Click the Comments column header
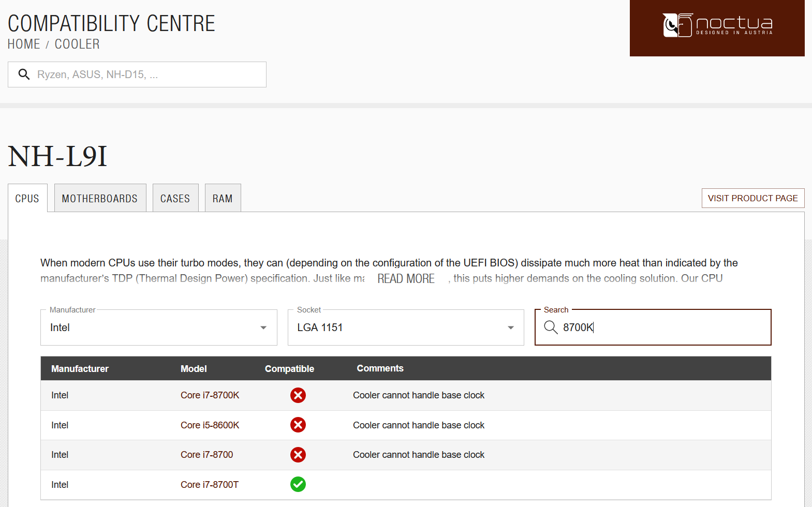 (x=380, y=368)
